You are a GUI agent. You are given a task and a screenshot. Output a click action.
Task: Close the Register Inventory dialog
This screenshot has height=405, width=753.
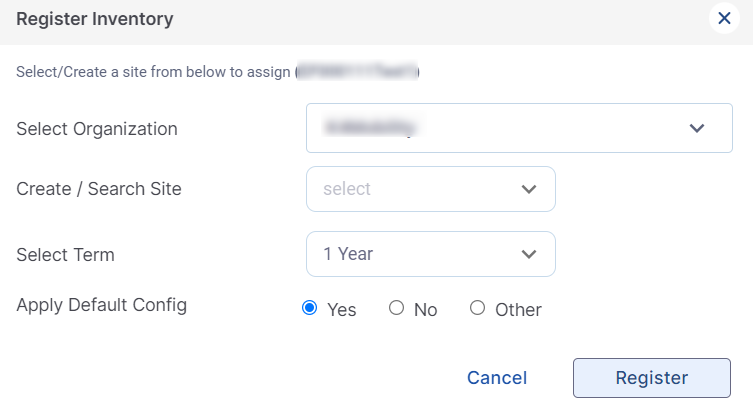pyautogui.click(x=724, y=18)
